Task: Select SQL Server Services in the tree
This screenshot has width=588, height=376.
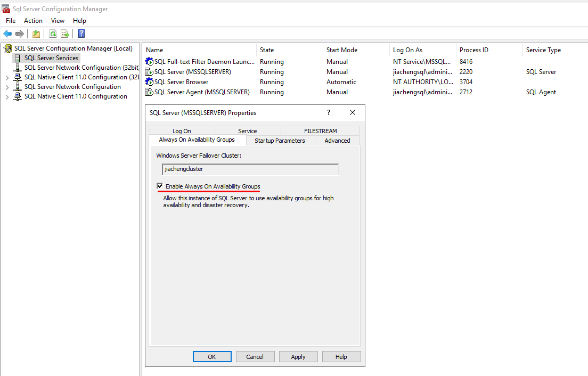Action: (51, 58)
